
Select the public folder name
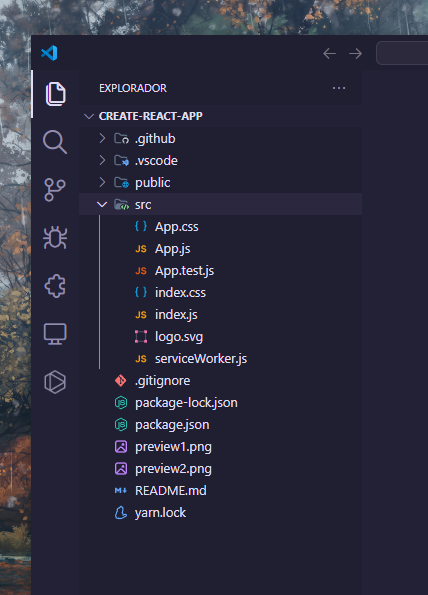click(x=153, y=183)
